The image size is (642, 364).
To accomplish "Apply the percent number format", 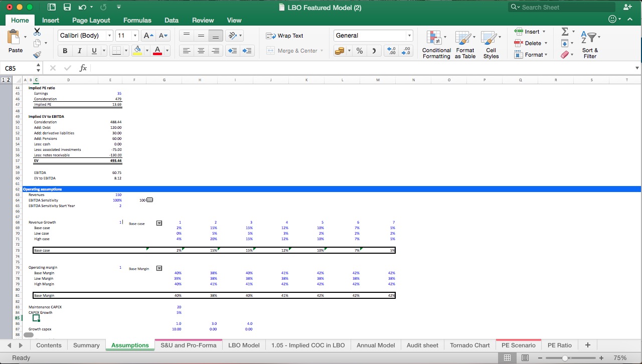I will 359,50.
